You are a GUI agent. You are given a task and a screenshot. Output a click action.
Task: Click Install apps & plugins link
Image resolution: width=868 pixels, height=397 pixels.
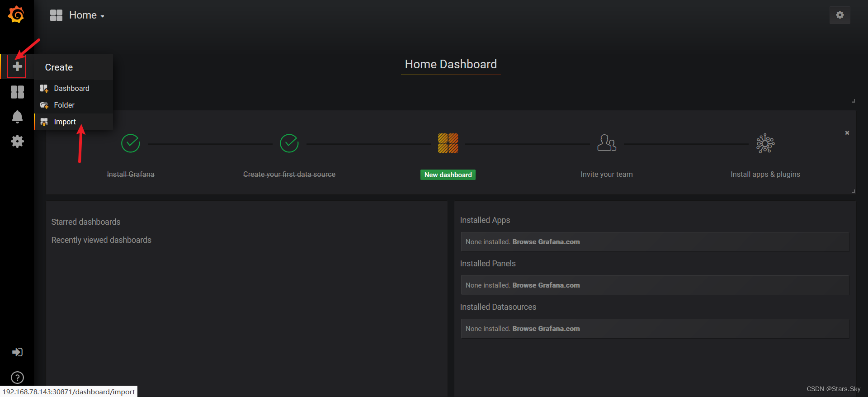(x=765, y=175)
